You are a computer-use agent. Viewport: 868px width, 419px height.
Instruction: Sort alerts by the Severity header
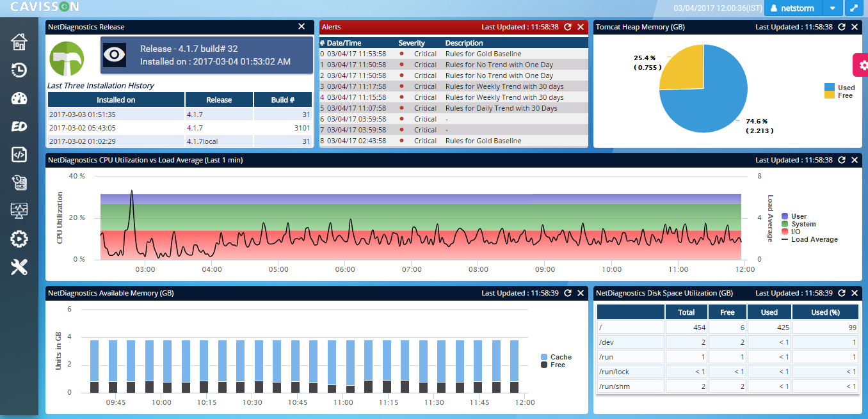pos(412,43)
